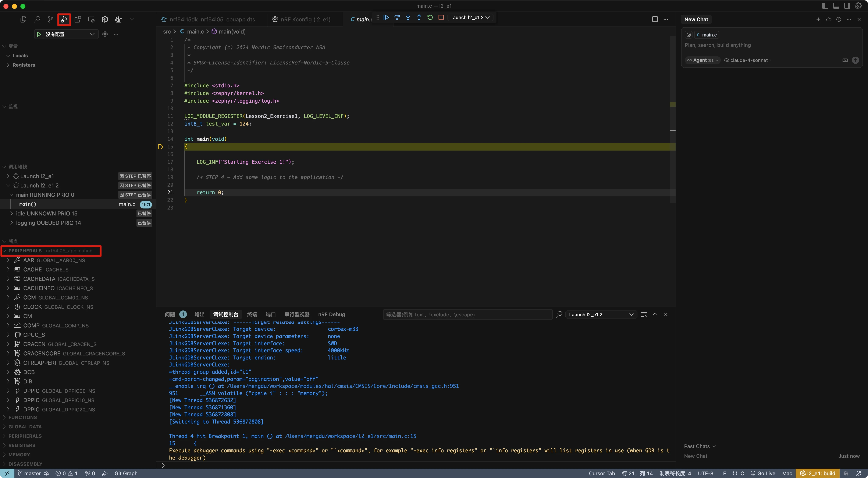
Task: Click Git Graph in the status bar
Action: pos(126,473)
